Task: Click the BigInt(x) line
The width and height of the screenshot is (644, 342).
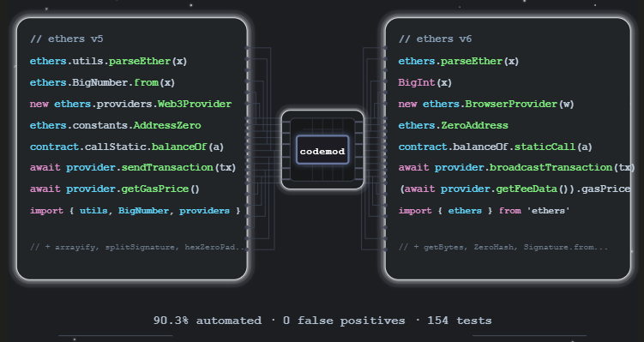Action: 425,82
